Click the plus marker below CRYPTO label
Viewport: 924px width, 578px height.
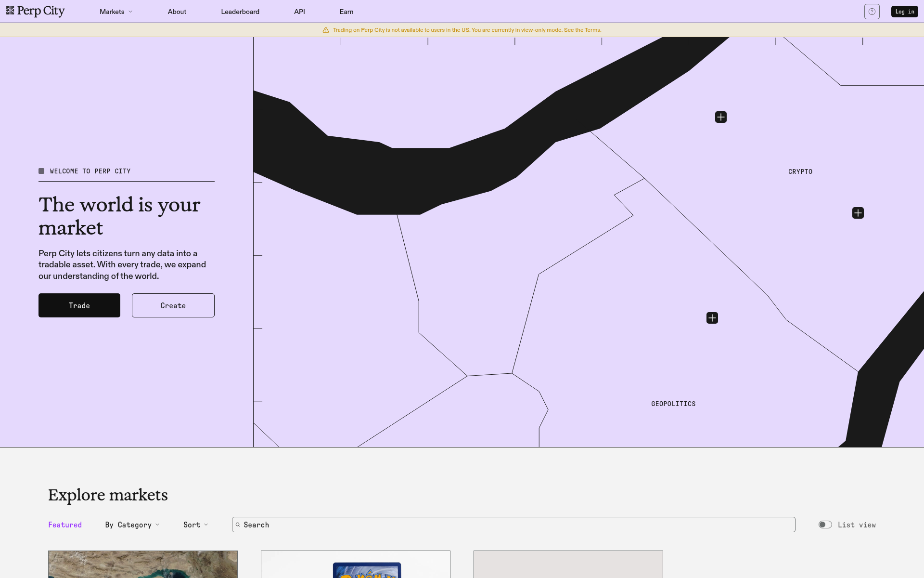(858, 213)
